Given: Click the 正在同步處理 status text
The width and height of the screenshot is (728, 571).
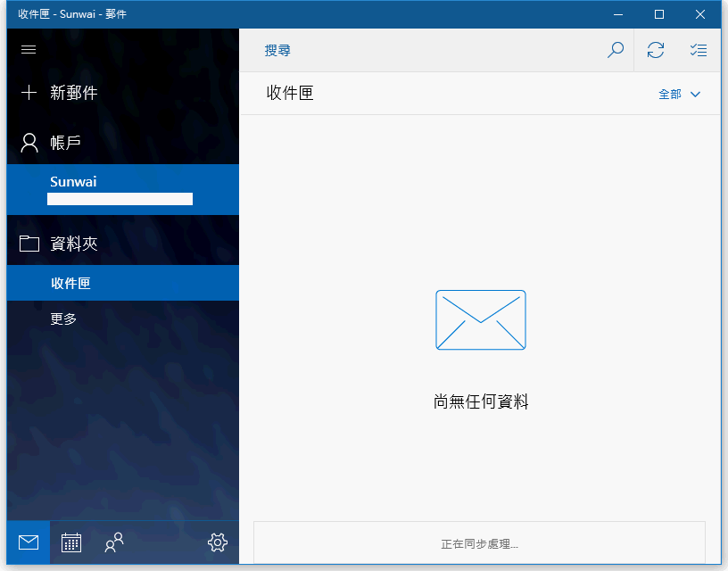Looking at the screenshot, I should (480, 543).
